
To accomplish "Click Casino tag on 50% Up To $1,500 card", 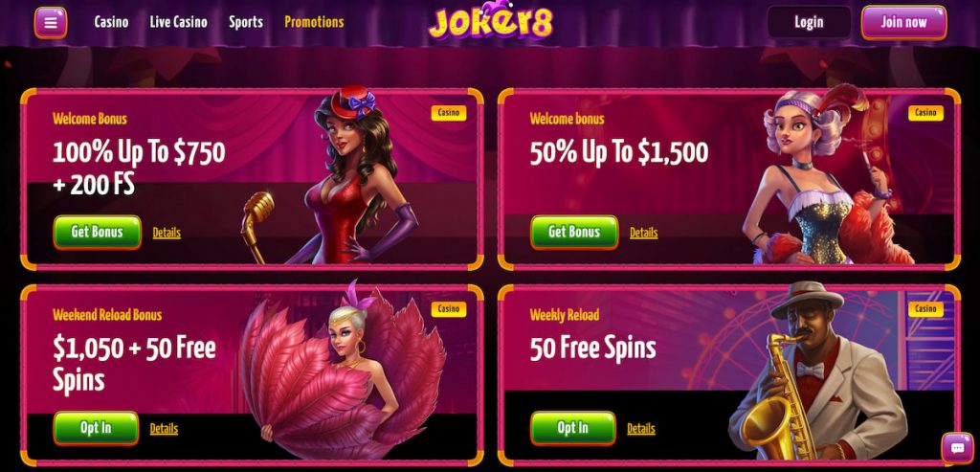I will click(925, 113).
